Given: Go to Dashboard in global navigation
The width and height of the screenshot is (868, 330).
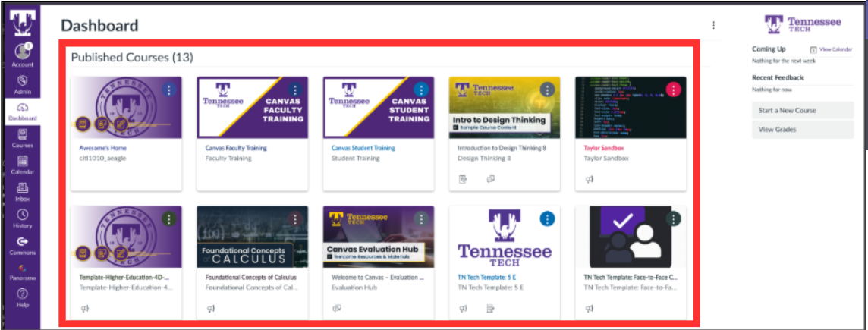Looking at the screenshot, I should click(x=22, y=112).
